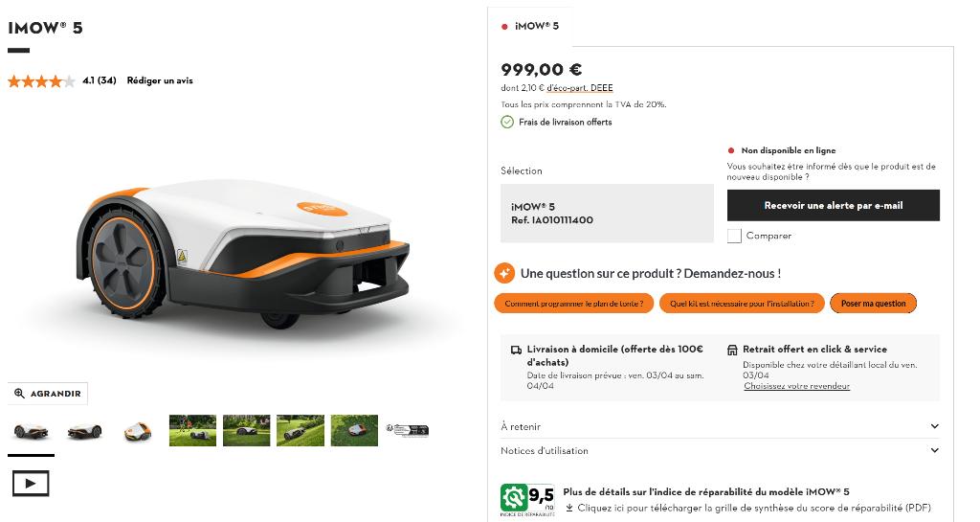Choose the iMOW 5 Ref. IA010111400 selection

click(x=607, y=214)
